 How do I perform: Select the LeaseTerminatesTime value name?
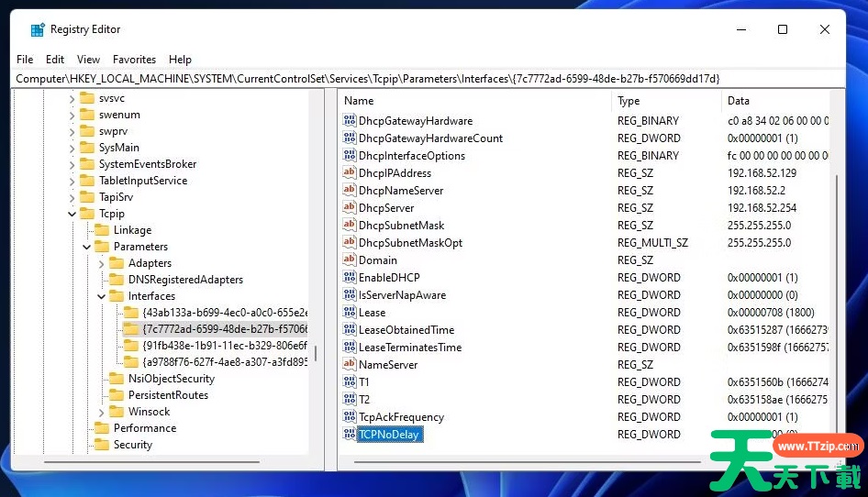409,347
